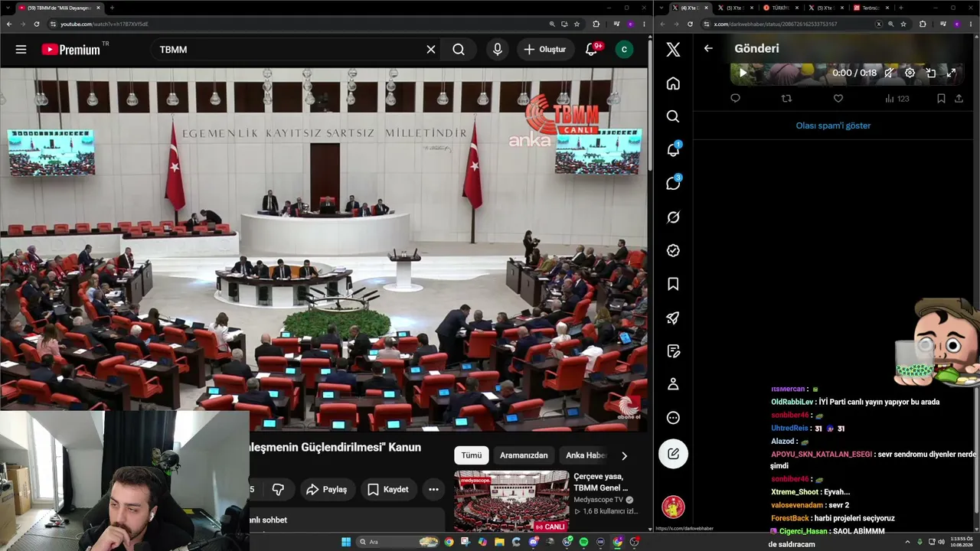The image size is (980, 551).
Task: Like the X post with heart
Action: [838, 99]
